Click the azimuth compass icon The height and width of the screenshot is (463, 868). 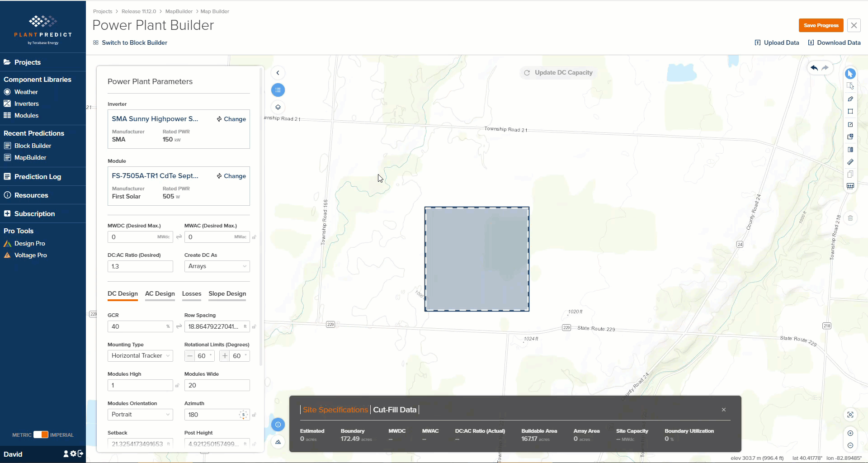pyautogui.click(x=243, y=415)
